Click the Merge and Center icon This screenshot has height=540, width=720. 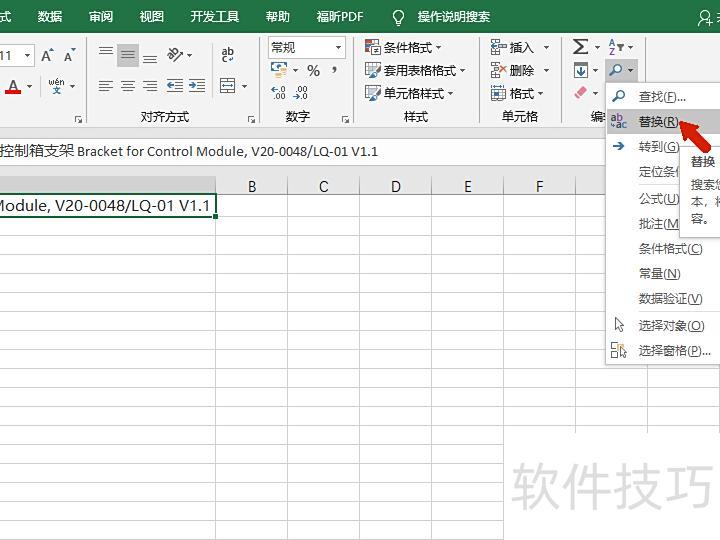[228, 86]
